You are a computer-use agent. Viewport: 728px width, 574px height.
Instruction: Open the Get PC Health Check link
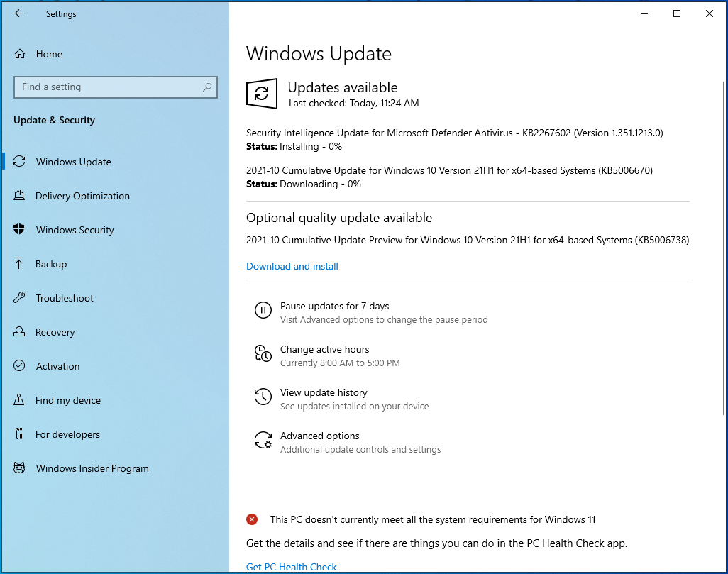(291, 567)
